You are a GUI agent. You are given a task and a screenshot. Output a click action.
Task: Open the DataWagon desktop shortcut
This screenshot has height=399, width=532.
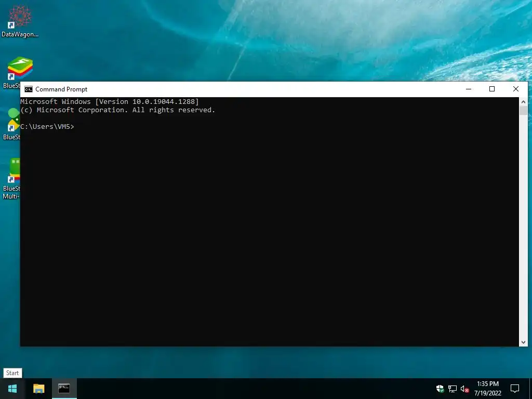(20, 21)
